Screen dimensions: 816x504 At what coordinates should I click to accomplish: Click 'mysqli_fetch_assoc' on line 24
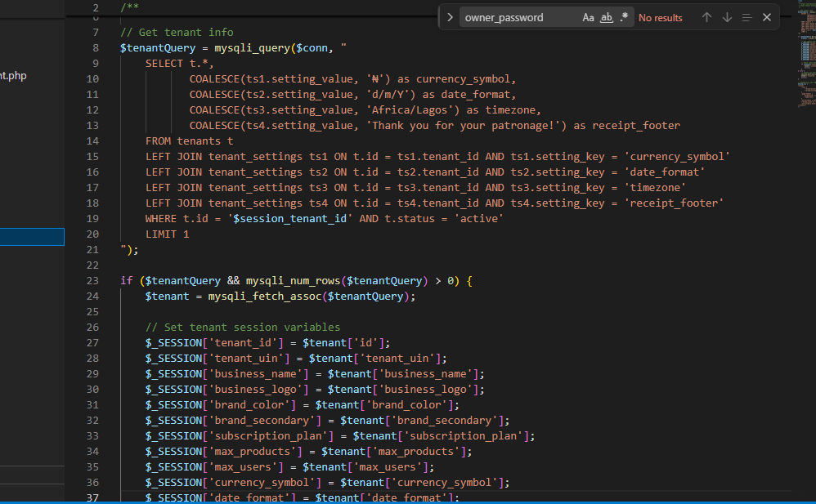(x=264, y=297)
